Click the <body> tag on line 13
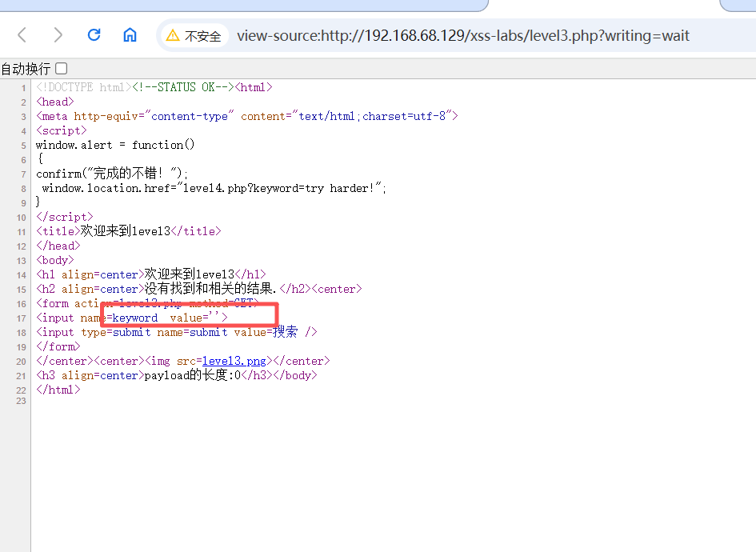Screen dimensions: 756x552 coord(55,260)
